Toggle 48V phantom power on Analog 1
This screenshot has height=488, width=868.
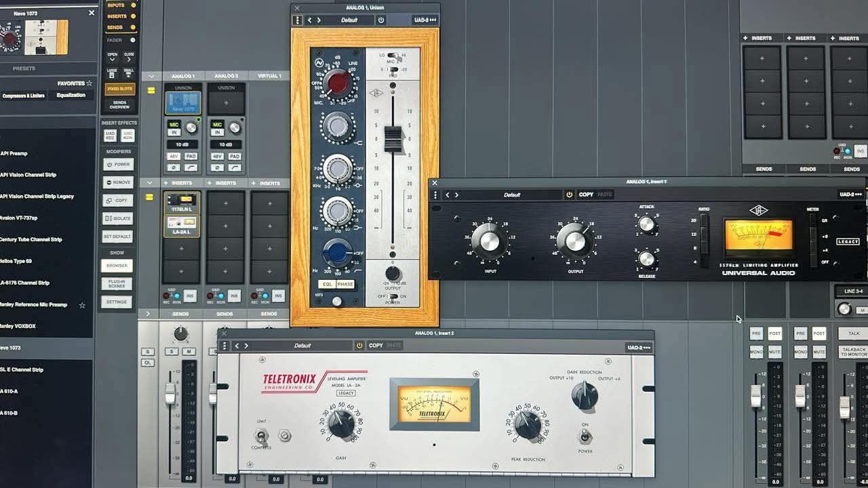[x=174, y=156]
